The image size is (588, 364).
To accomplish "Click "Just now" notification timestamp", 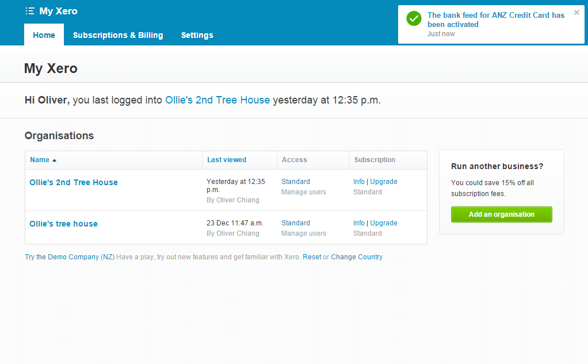I will [441, 34].
